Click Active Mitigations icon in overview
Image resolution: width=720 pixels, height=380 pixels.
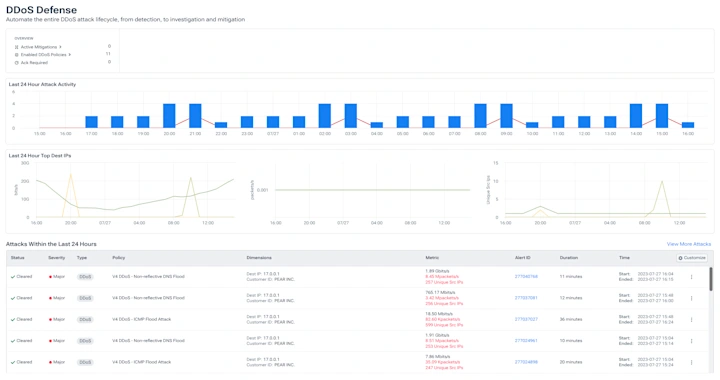tap(17, 47)
